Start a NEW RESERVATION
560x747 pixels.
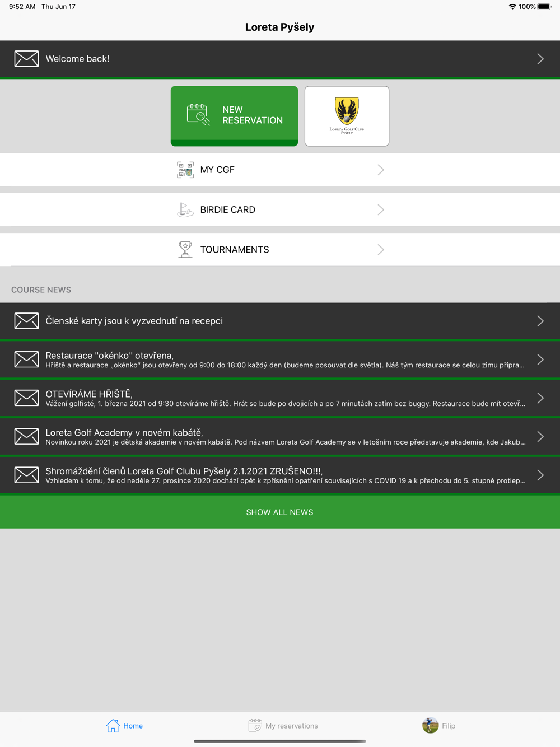click(234, 115)
